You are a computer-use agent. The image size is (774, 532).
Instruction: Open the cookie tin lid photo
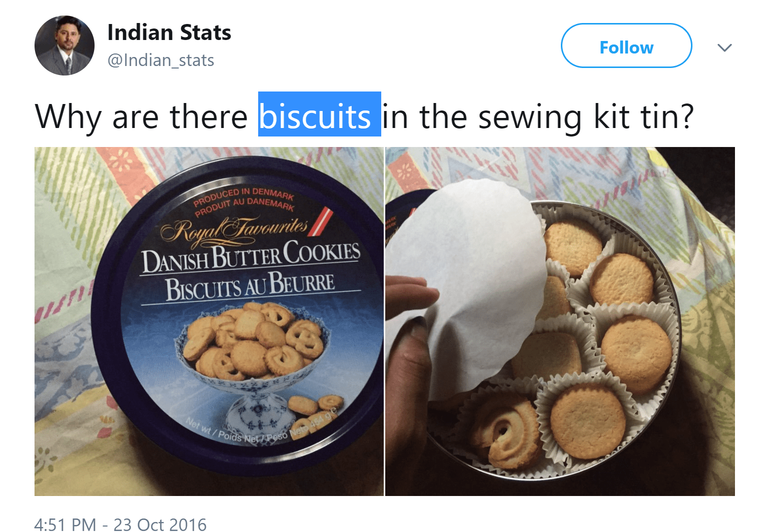(x=209, y=321)
